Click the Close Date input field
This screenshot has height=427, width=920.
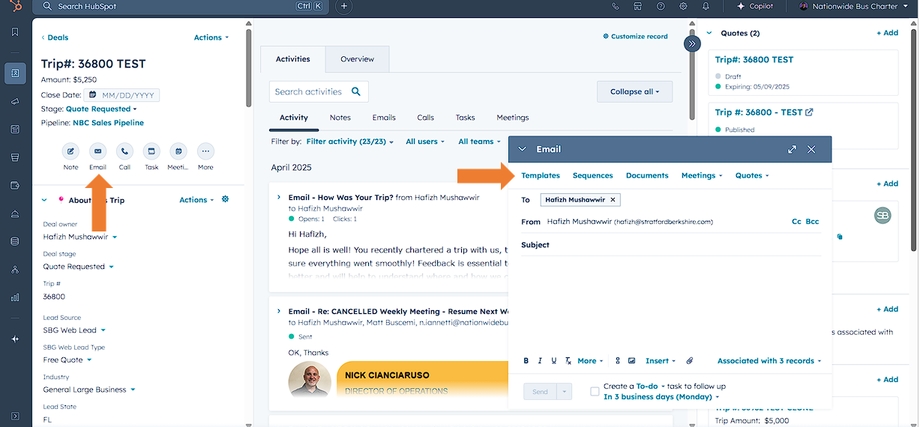121,95
